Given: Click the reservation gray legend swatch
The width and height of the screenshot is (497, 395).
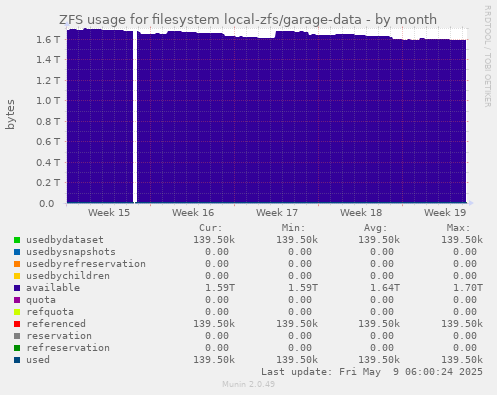Looking at the screenshot, I should [17, 336].
